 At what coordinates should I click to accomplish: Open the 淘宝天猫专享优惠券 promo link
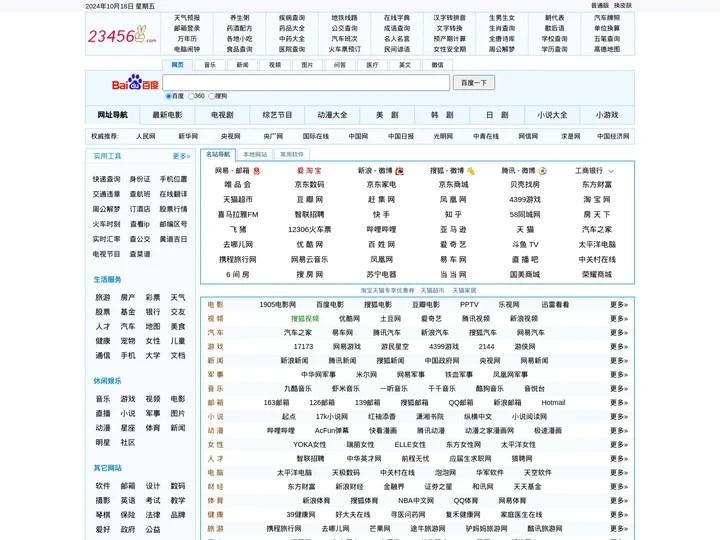(387, 291)
